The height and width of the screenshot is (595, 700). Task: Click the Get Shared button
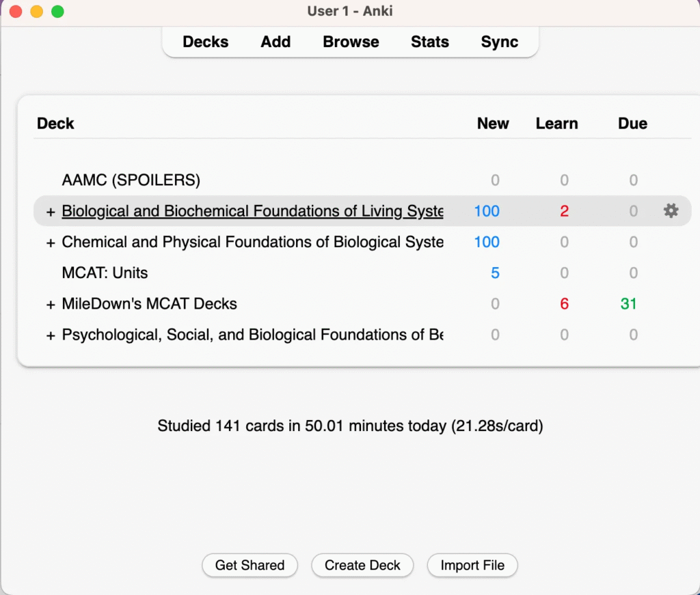click(x=250, y=565)
